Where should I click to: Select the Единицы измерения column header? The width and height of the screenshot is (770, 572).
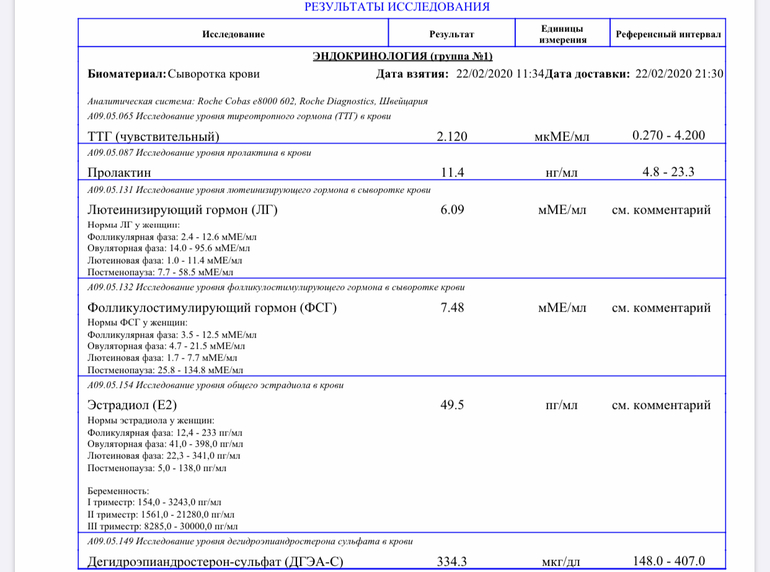563,34
